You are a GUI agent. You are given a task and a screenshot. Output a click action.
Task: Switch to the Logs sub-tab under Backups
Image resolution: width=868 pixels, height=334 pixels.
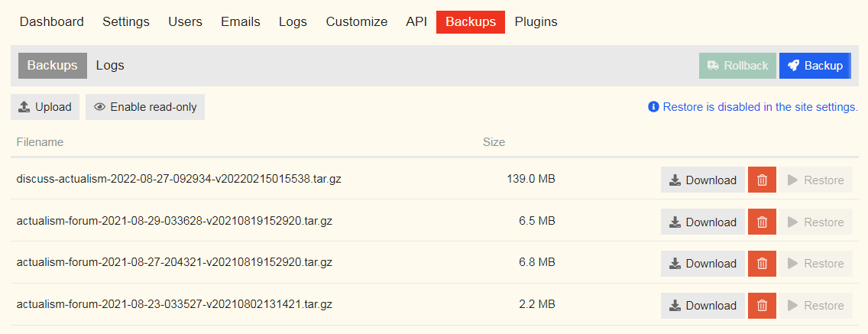pos(110,66)
